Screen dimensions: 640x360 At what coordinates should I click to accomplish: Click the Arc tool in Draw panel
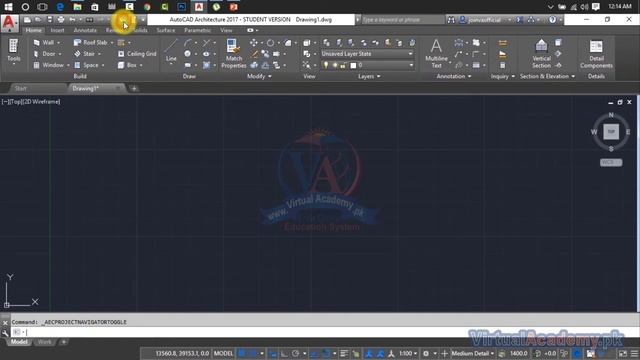[x=187, y=42]
